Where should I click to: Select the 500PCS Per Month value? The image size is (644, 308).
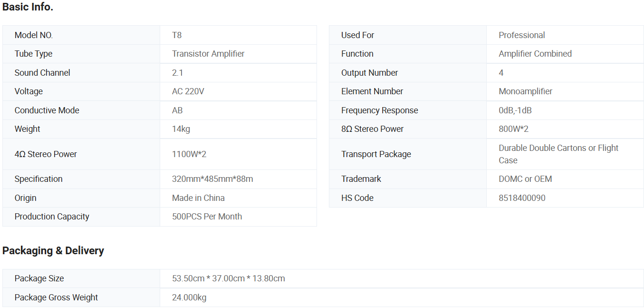point(207,217)
